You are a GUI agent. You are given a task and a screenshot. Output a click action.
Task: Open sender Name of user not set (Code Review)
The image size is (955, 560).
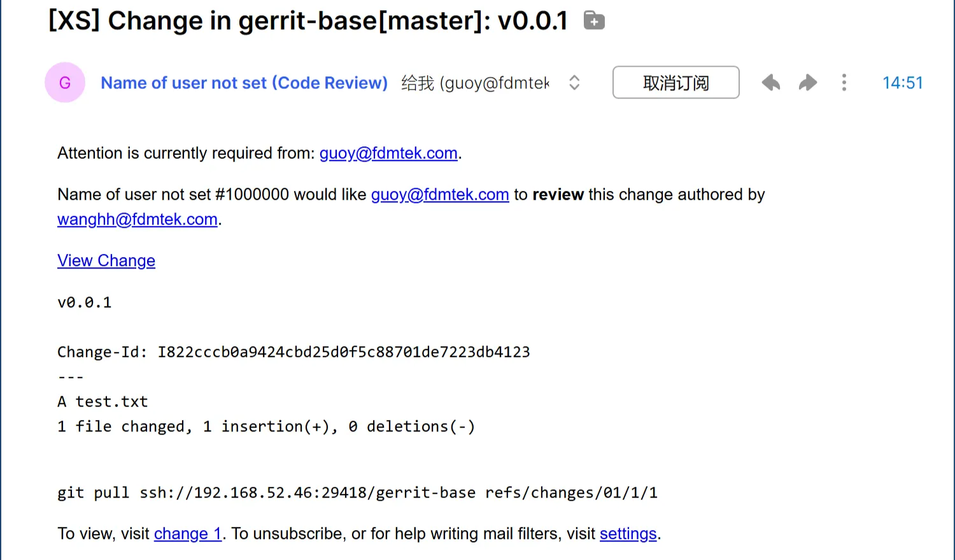244,83
